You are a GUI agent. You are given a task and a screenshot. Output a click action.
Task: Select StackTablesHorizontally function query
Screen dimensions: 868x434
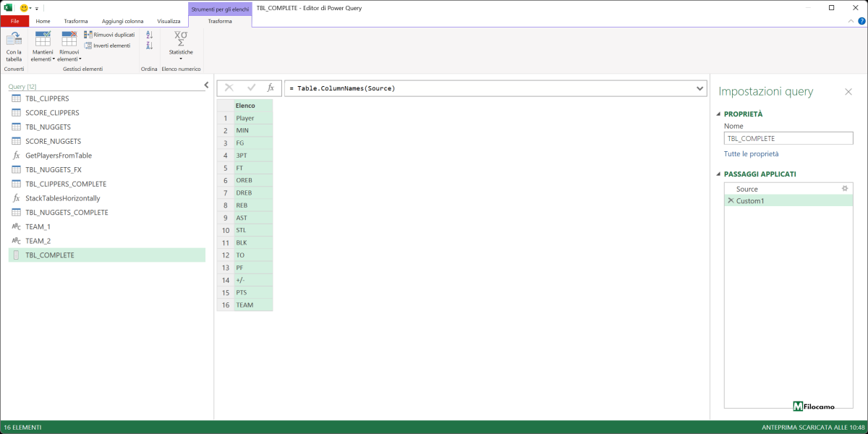[107, 198]
